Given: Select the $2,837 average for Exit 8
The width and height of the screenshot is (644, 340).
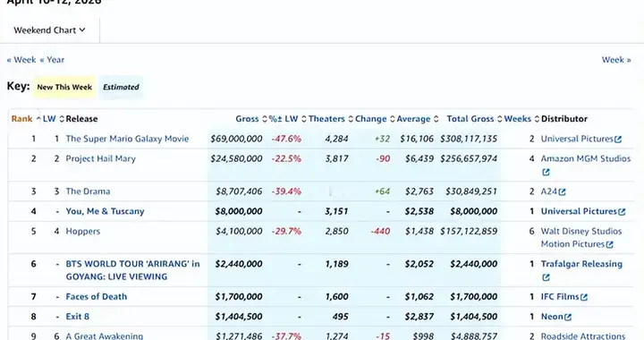Looking at the screenshot, I should pyautogui.click(x=419, y=317).
